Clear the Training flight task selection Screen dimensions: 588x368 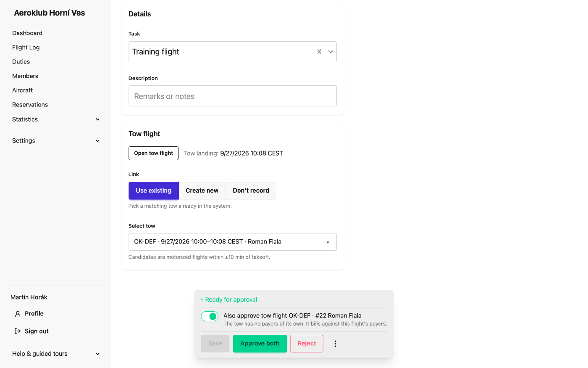click(319, 52)
